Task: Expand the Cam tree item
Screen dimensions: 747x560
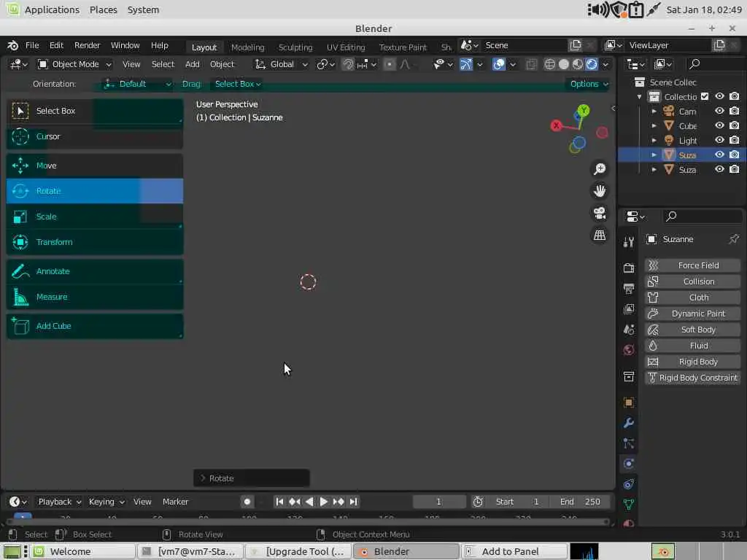Action: (654, 112)
